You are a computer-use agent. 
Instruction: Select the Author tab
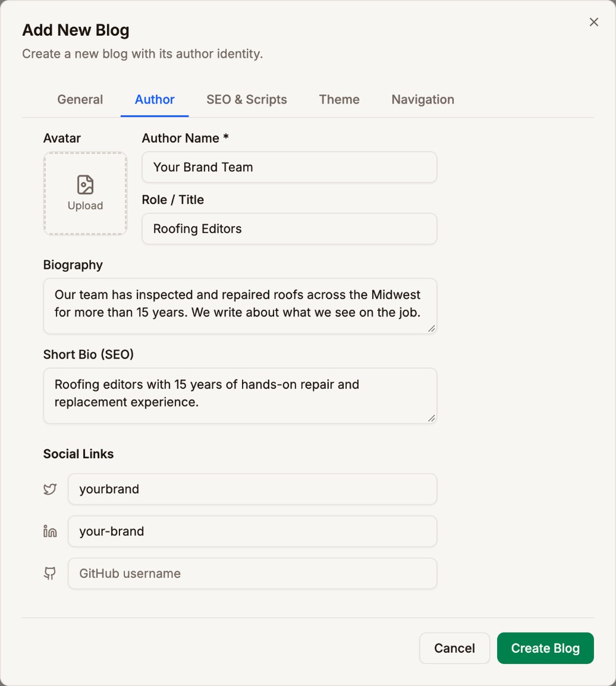point(155,99)
